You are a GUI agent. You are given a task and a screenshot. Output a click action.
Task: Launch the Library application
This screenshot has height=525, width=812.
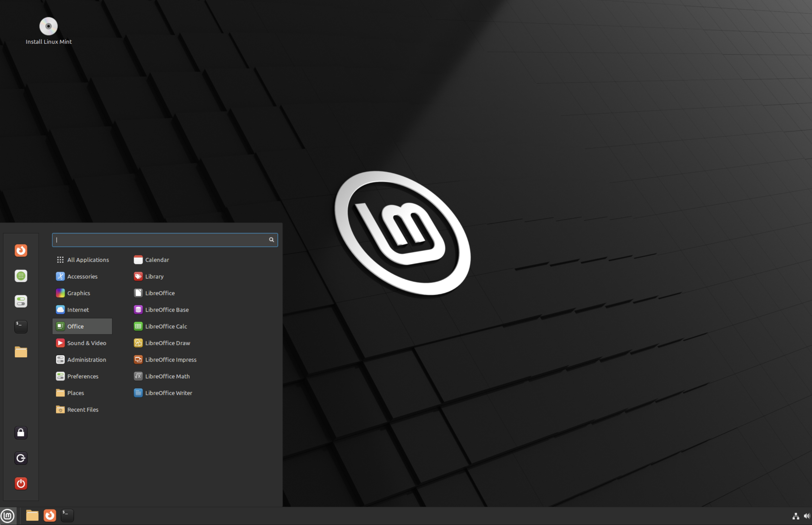[x=154, y=276]
